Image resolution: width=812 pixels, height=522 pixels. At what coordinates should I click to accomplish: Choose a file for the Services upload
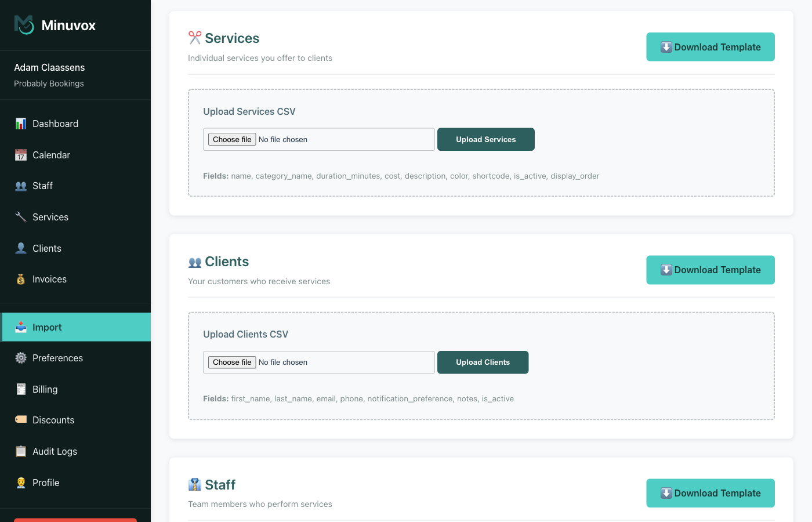point(231,139)
